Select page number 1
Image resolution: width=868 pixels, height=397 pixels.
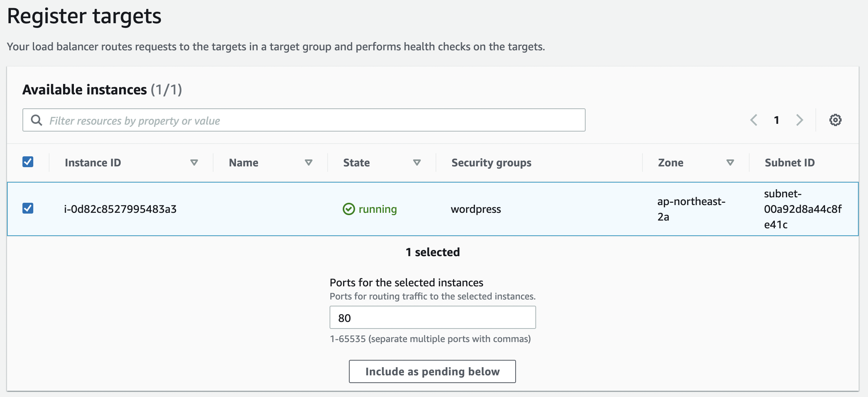coord(776,120)
